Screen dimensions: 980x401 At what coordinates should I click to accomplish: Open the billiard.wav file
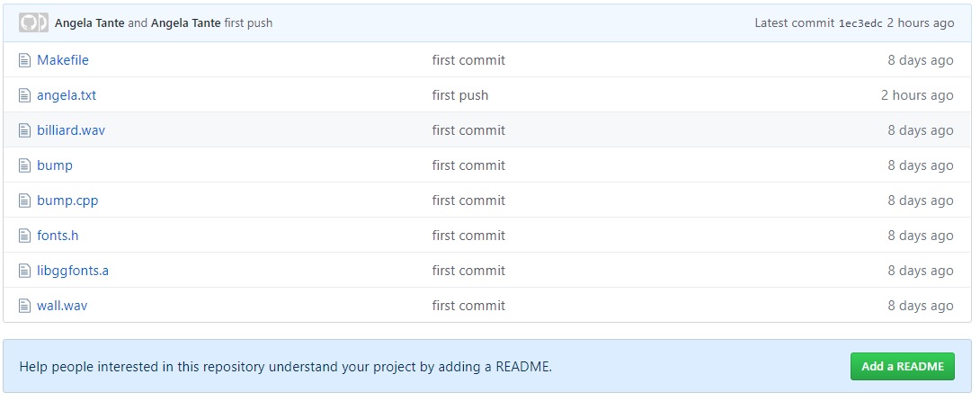click(71, 130)
